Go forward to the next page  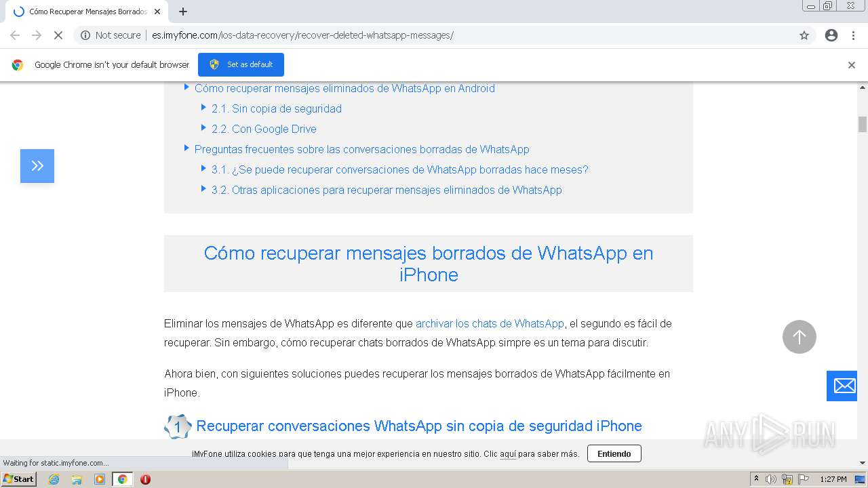click(37, 35)
